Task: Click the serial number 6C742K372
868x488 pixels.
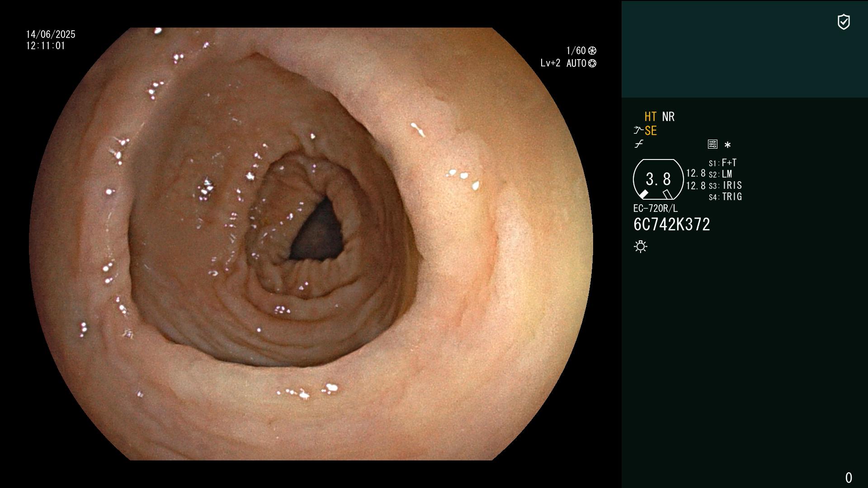Action: [672, 225]
